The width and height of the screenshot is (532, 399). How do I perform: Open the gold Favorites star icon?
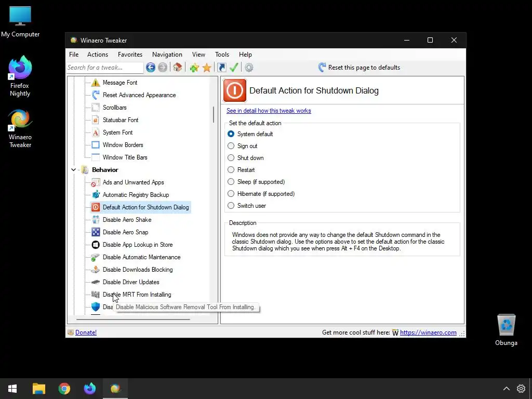point(207,68)
